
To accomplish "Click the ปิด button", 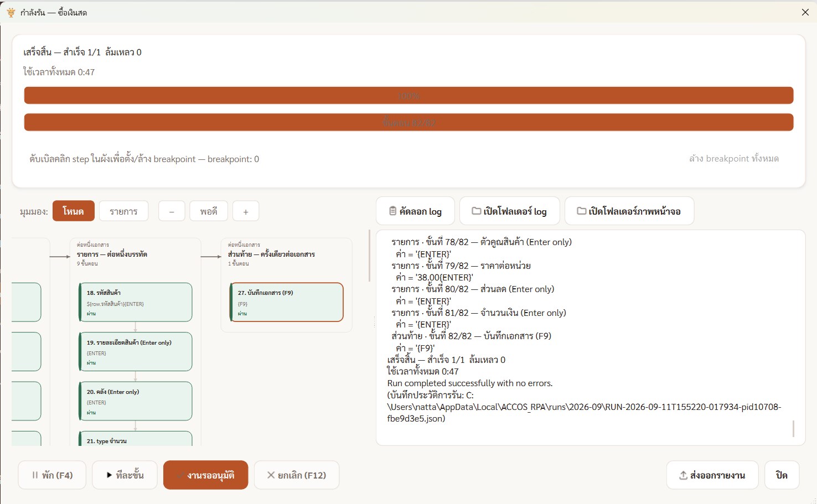I will pyautogui.click(x=782, y=475).
